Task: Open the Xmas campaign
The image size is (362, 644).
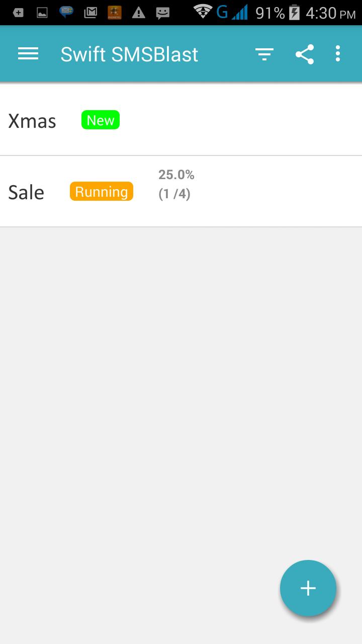Action: [32, 121]
